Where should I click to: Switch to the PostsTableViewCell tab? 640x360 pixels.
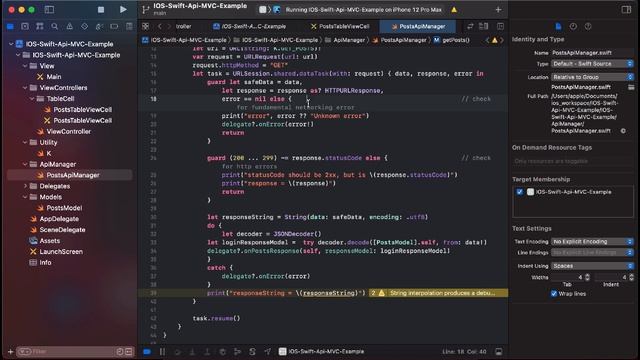pyautogui.click(x=340, y=26)
